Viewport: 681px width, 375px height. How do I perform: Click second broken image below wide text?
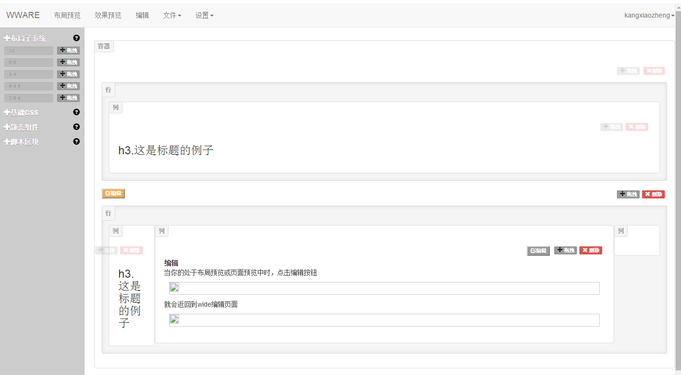(x=384, y=320)
